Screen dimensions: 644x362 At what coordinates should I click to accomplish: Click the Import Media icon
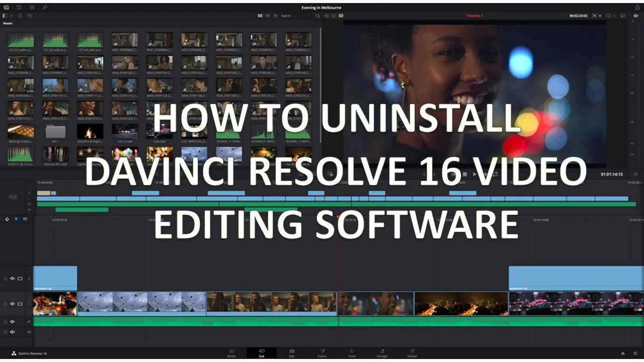pos(20,16)
